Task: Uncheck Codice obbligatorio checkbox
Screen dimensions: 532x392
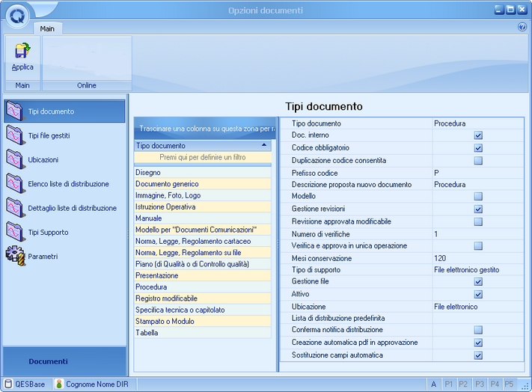Action: (478, 148)
